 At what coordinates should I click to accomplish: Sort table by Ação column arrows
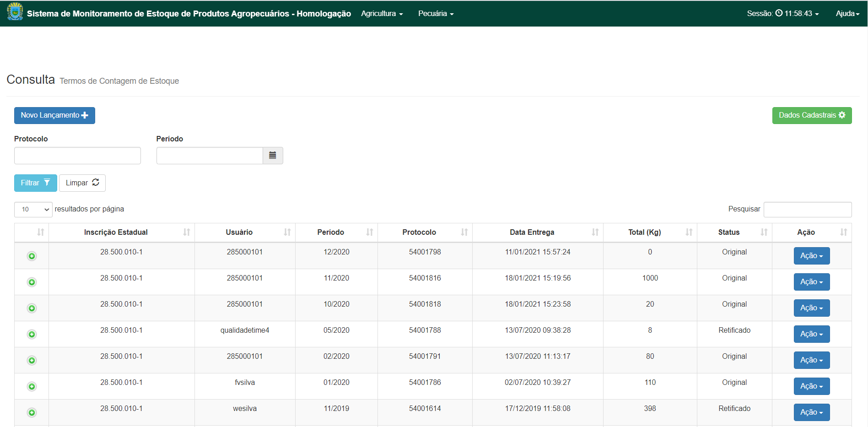click(x=844, y=232)
